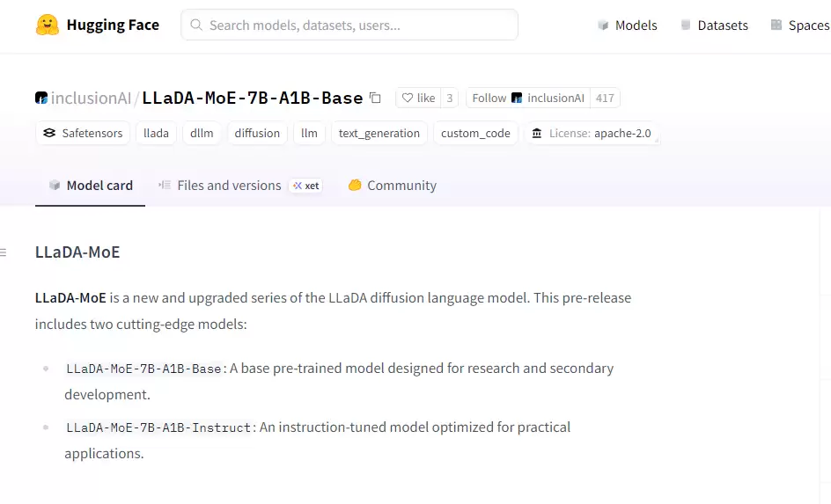View the 417 followers count
831x504 pixels.
pyautogui.click(x=605, y=98)
